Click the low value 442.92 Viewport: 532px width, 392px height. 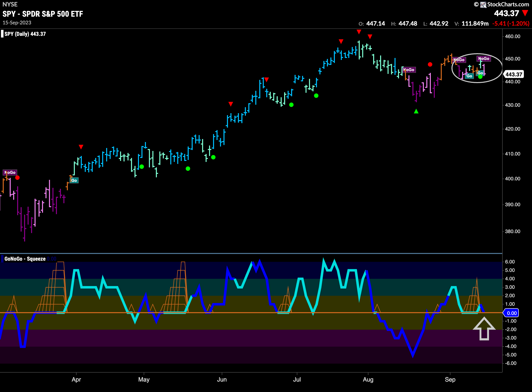(439, 24)
